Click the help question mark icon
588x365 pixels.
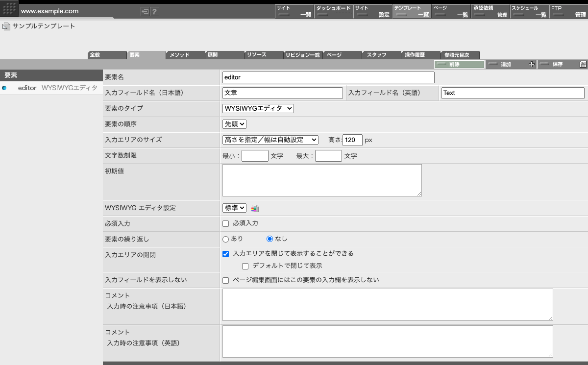pyautogui.click(x=152, y=11)
